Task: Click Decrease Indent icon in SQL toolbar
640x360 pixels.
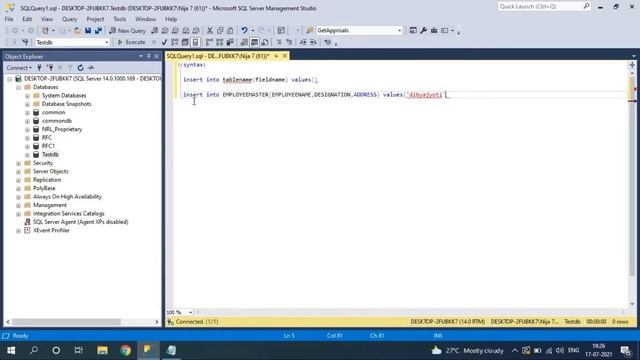Action: [303, 42]
